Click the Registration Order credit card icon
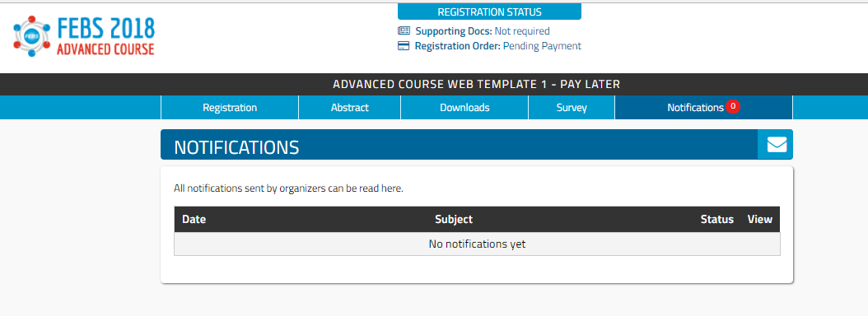The height and width of the screenshot is (316, 868). point(404,46)
